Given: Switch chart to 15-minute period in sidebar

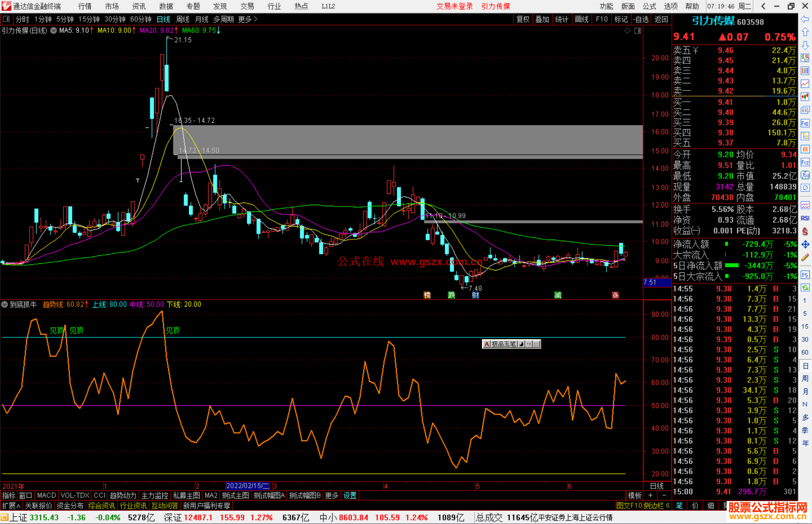Looking at the screenshot, I should pyautogui.click(x=804, y=326).
